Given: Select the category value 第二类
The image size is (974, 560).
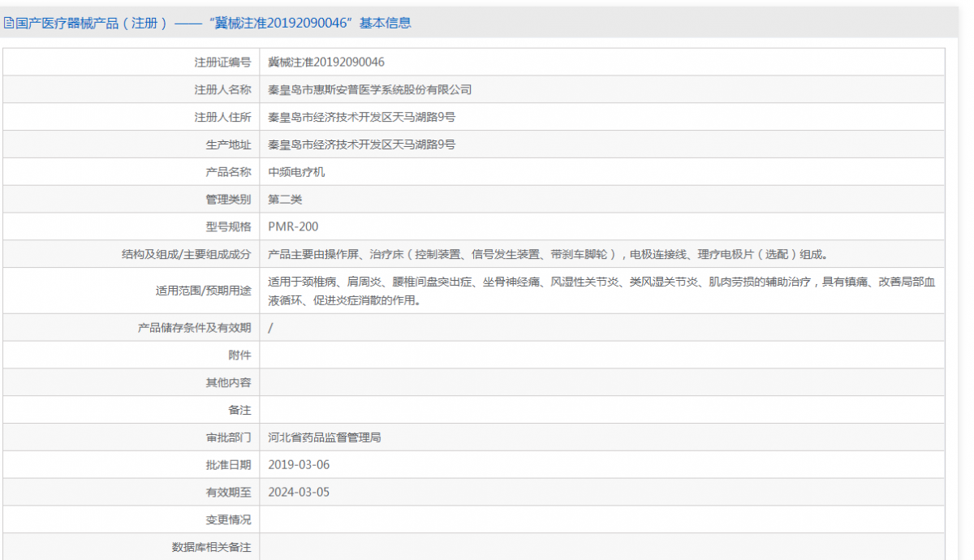Looking at the screenshot, I should [x=285, y=199].
